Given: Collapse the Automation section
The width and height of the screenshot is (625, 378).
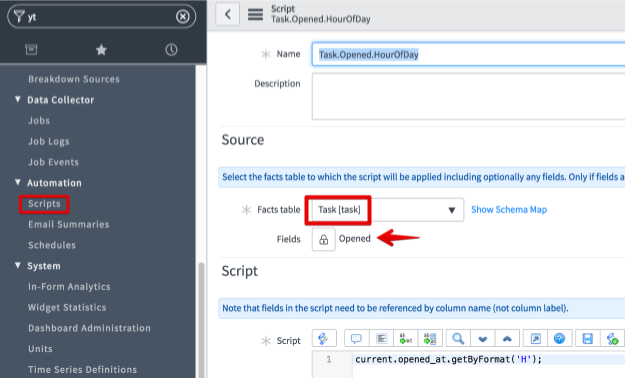Looking at the screenshot, I should [x=18, y=182].
